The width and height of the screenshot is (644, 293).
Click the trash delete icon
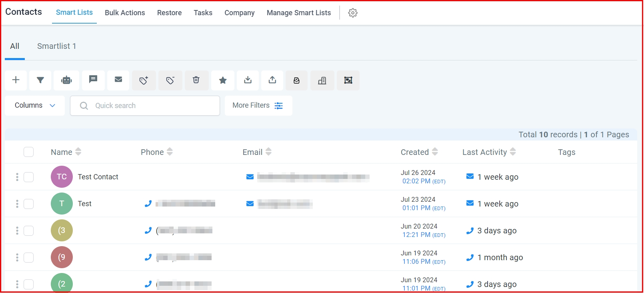196,80
